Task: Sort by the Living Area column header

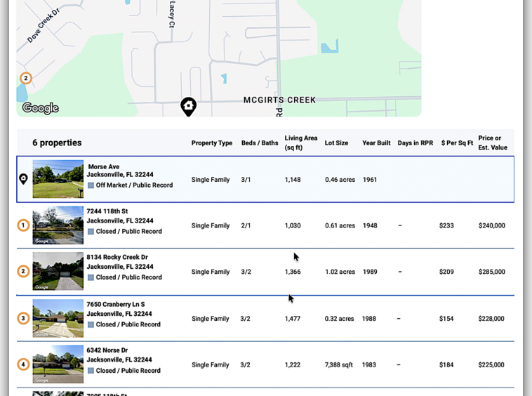Action: [x=300, y=143]
